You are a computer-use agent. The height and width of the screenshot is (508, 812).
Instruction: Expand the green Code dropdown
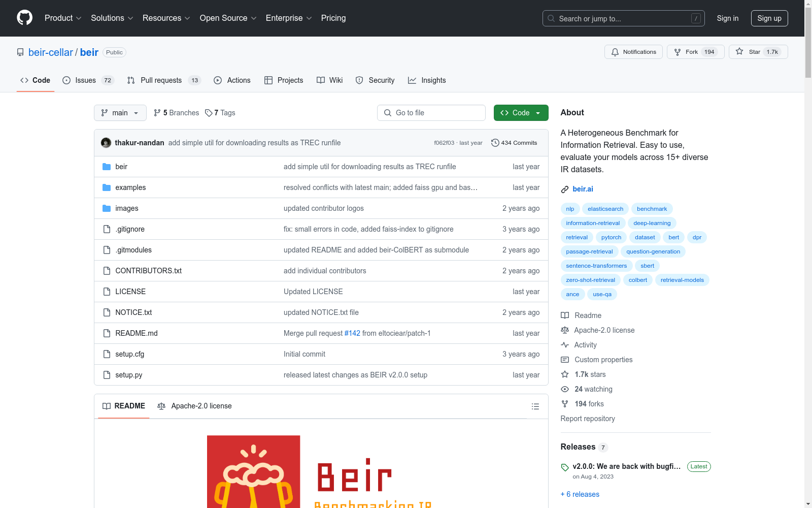521,113
